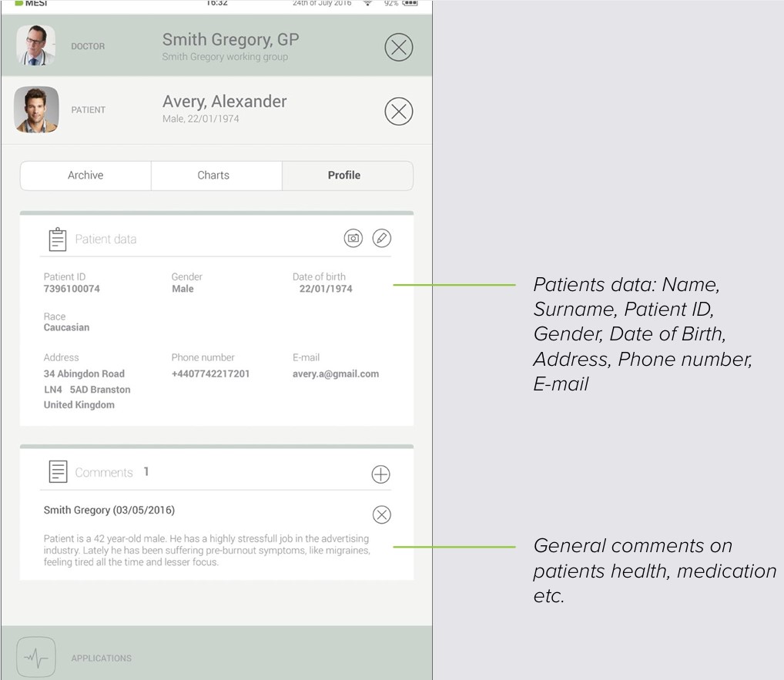784x680 pixels.
Task: Click the patient e-mail avery.a@gmail.com
Action: tap(335, 374)
